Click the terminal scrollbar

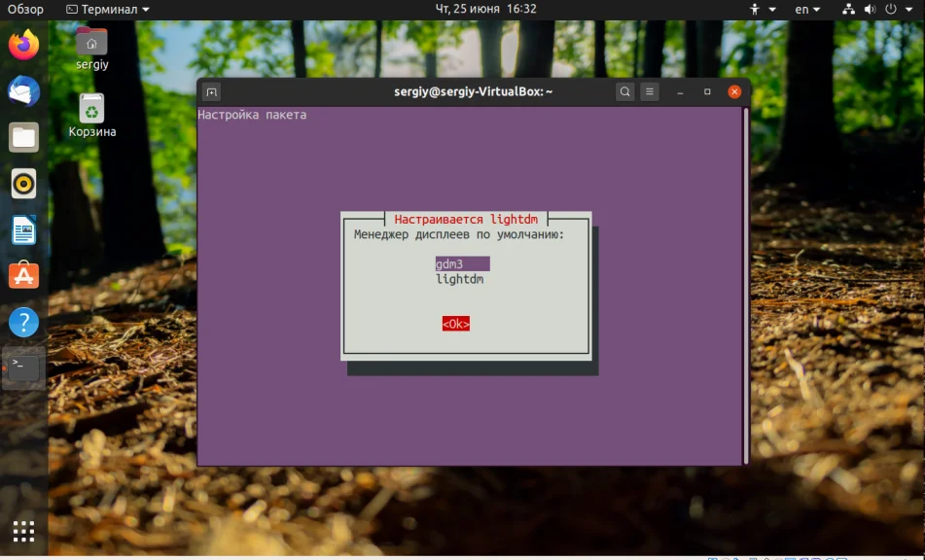[x=746, y=285]
